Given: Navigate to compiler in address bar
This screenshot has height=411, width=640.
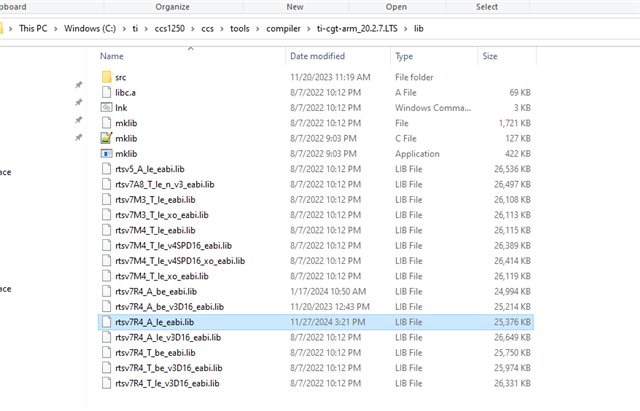Looking at the screenshot, I should point(283,29).
